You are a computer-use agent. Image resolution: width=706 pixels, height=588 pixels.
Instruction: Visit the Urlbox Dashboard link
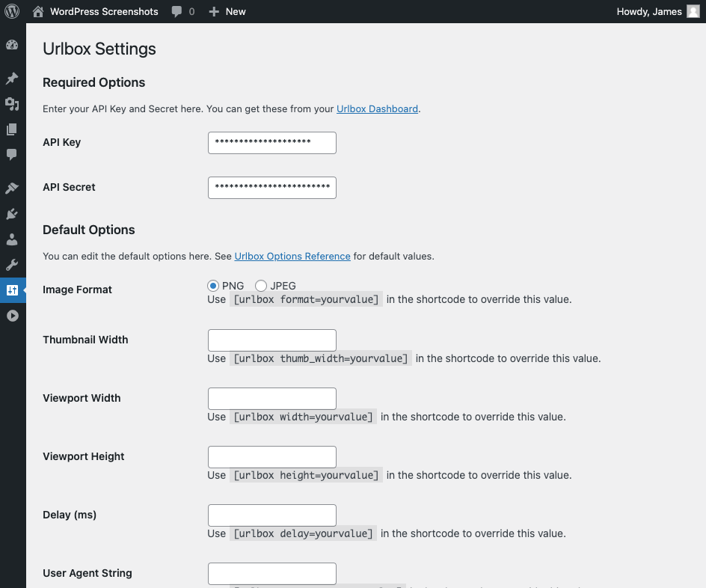pos(377,108)
